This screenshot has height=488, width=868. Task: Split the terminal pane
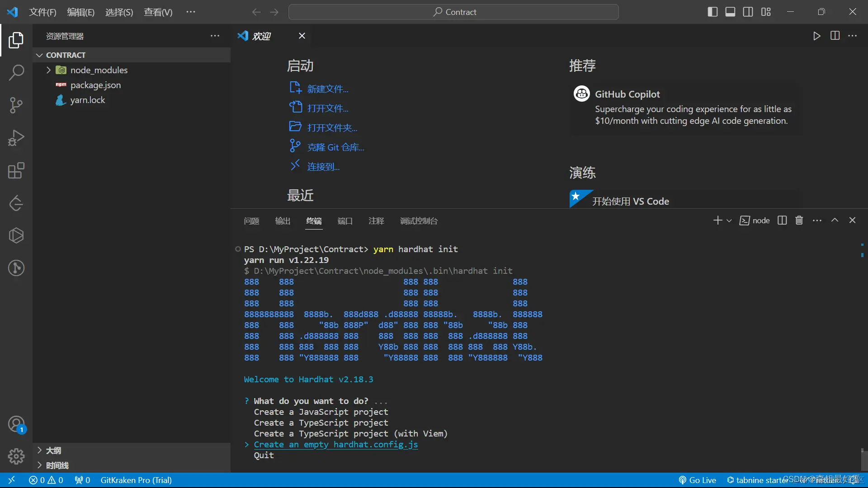click(x=782, y=220)
